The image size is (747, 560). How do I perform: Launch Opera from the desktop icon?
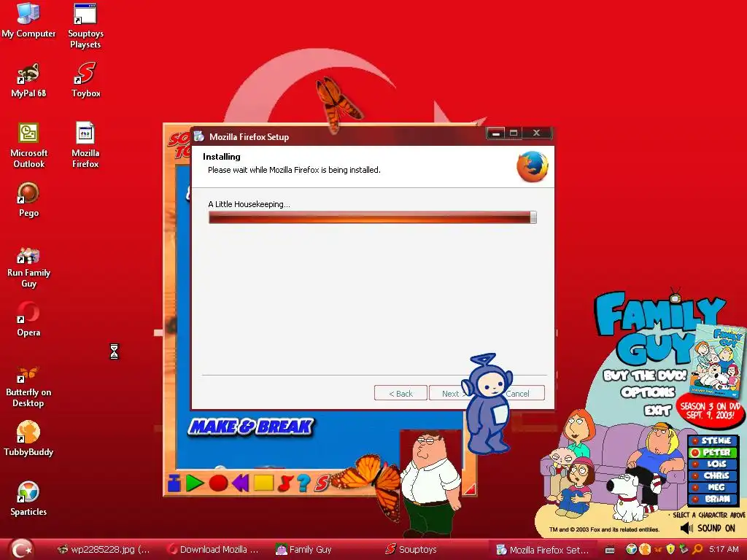28,319
